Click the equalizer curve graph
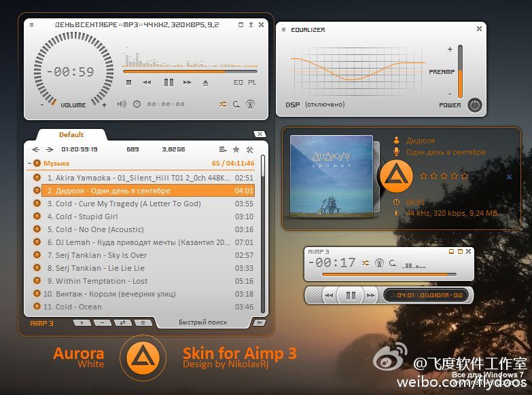The width and height of the screenshot is (532, 395). [357, 71]
